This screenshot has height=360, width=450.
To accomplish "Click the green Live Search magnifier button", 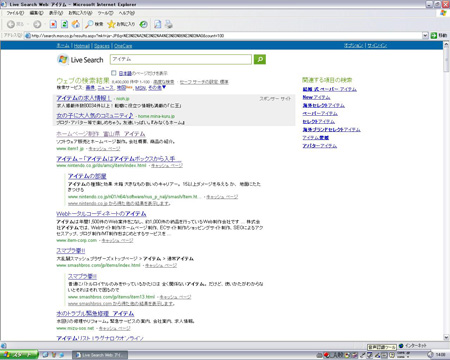I will tap(260, 59).
